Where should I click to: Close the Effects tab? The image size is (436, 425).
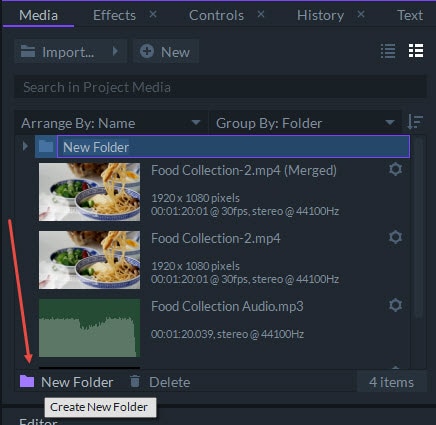click(153, 14)
